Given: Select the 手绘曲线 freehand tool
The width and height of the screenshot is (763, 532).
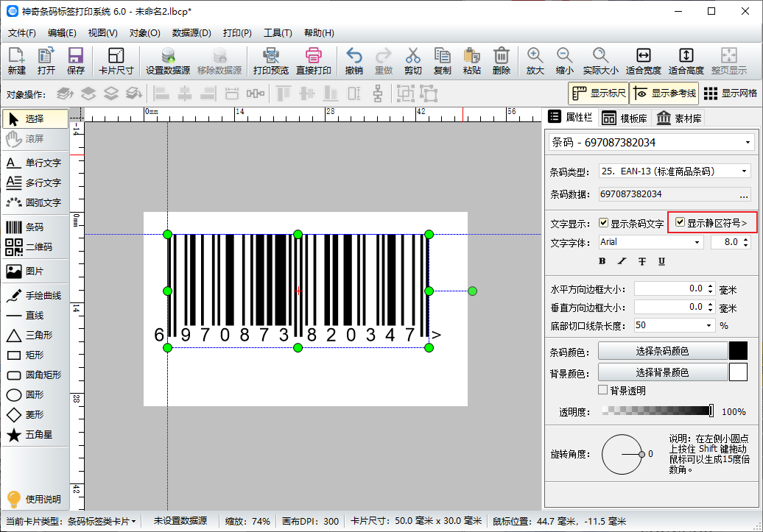Looking at the screenshot, I should click(x=35, y=295).
